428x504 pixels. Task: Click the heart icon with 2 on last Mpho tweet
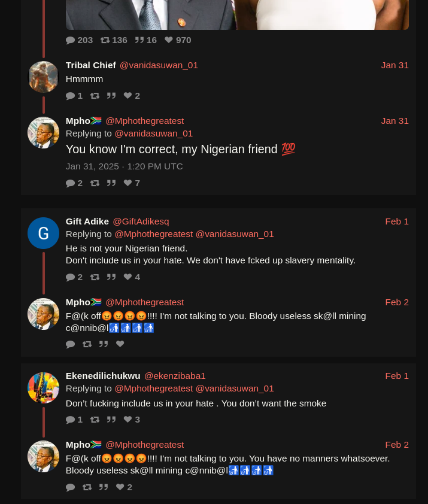(x=120, y=487)
